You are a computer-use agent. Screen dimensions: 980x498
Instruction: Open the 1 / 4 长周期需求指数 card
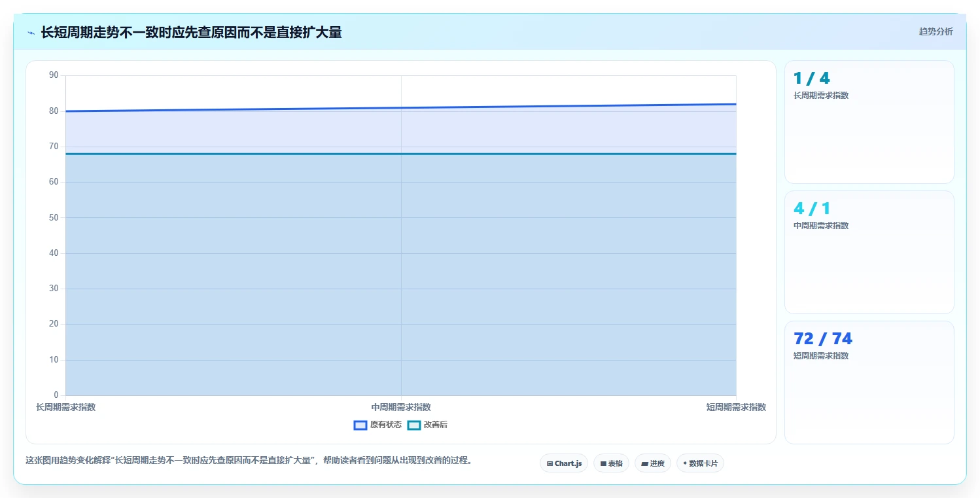pyautogui.click(x=869, y=122)
